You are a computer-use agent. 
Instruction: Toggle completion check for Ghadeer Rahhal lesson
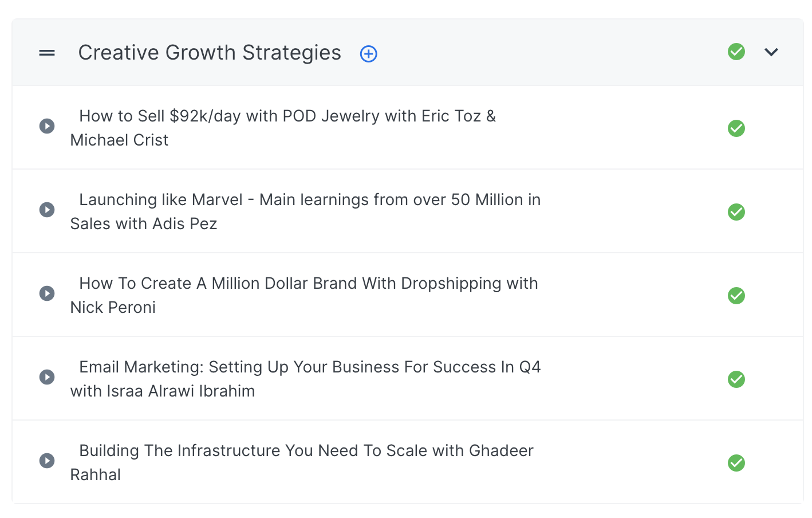736,463
